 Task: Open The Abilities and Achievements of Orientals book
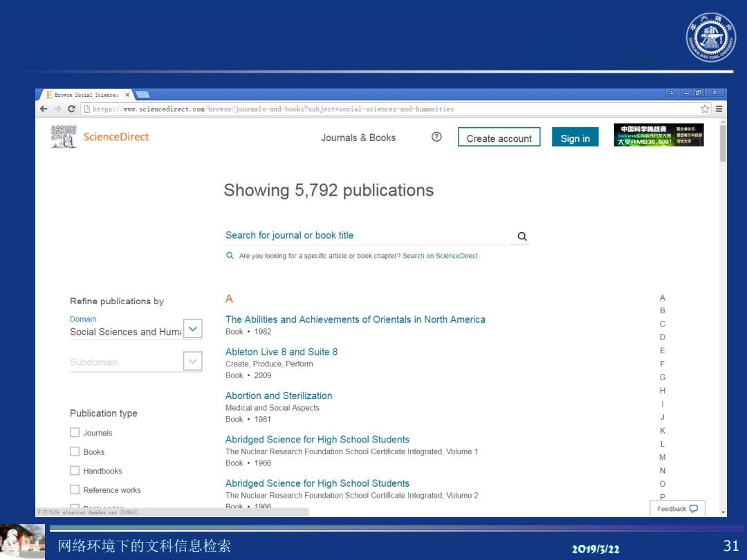click(x=356, y=319)
